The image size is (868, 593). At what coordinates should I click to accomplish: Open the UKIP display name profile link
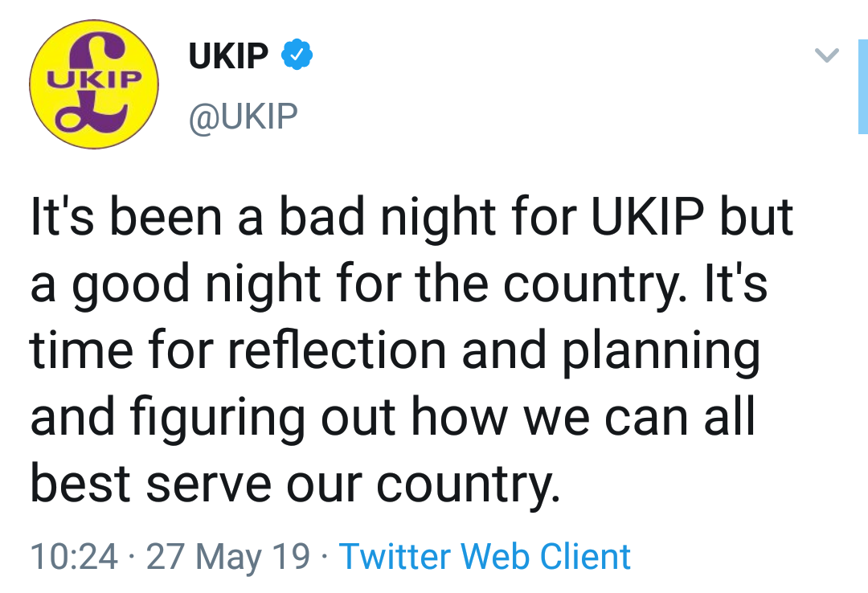coord(228,55)
